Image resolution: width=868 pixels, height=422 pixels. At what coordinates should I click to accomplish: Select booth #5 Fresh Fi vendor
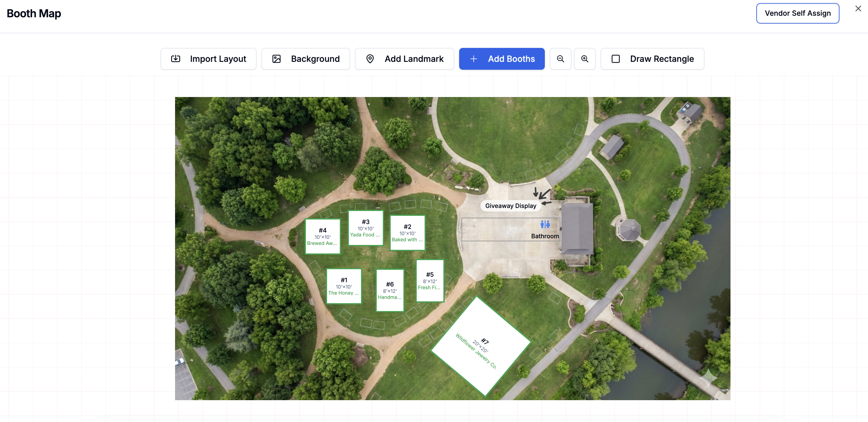(x=430, y=281)
